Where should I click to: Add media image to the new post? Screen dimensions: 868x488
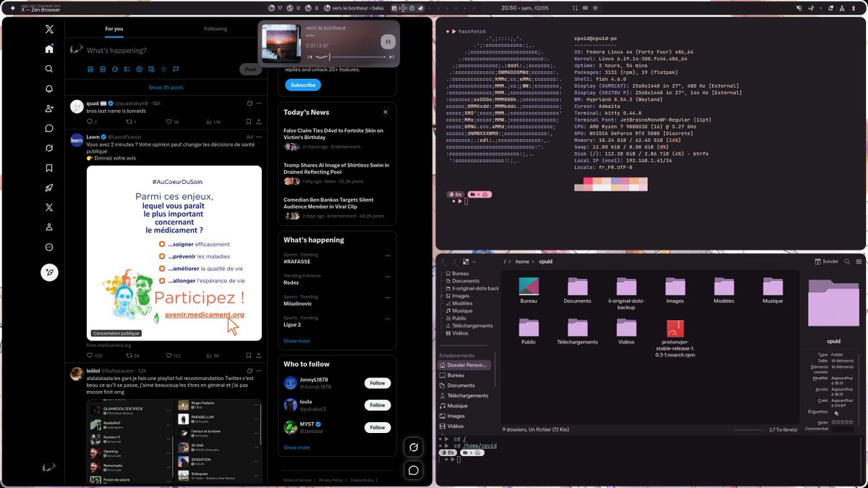[x=91, y=70]
